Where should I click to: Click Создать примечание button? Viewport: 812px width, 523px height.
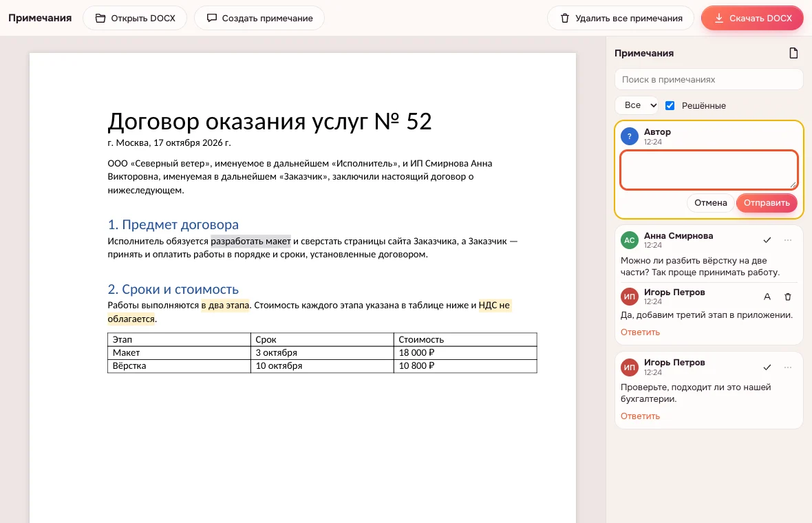[x=259, y=18]
